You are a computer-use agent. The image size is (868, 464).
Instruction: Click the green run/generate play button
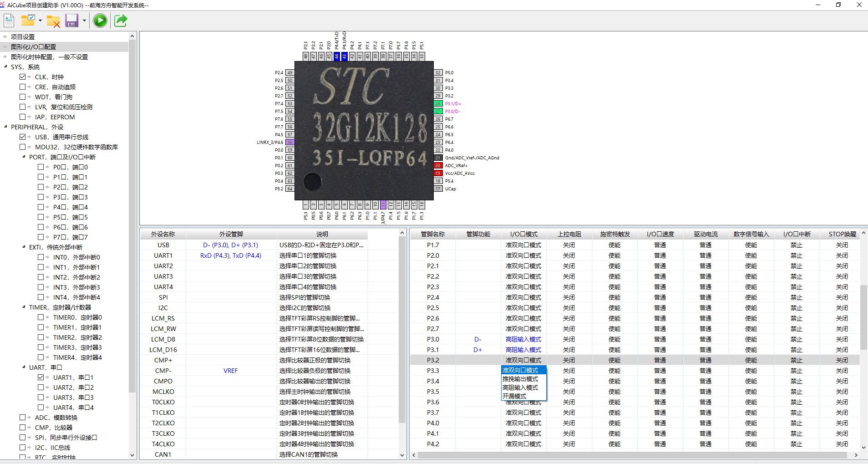click(x=100, y=20)
